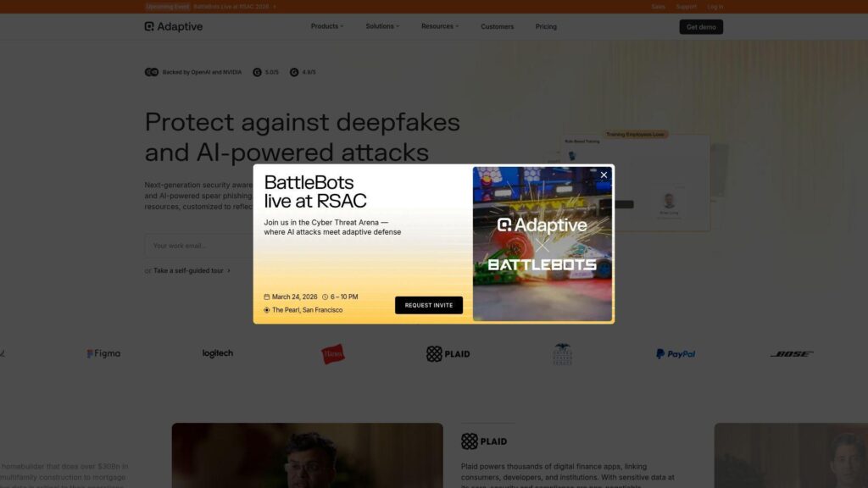Image resolution: width=868 pixels, height=488 pixels.
Task: Select the Bose logo
Action: tap(790, 353)
